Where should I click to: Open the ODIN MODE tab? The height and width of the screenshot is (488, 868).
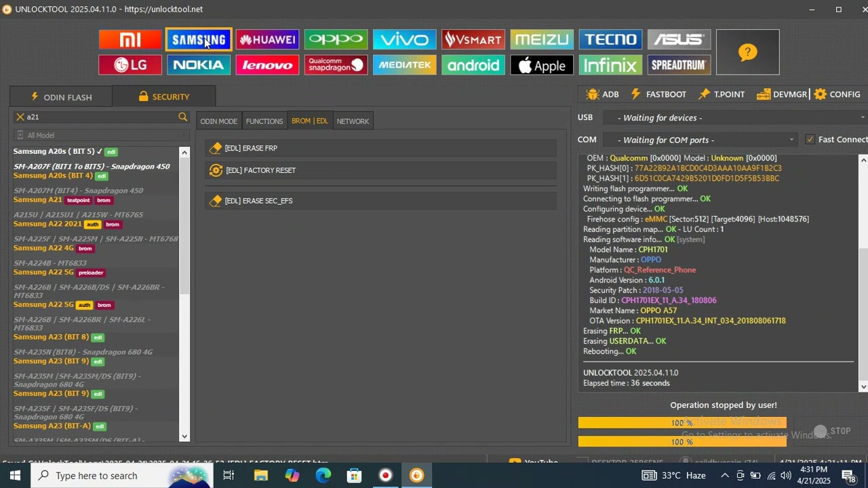point(218,121)
